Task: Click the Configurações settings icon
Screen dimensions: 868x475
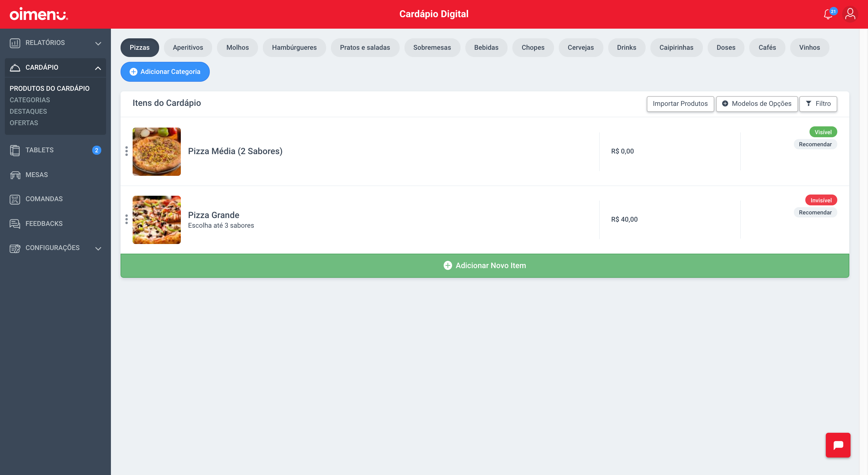Action: (15, 248)
